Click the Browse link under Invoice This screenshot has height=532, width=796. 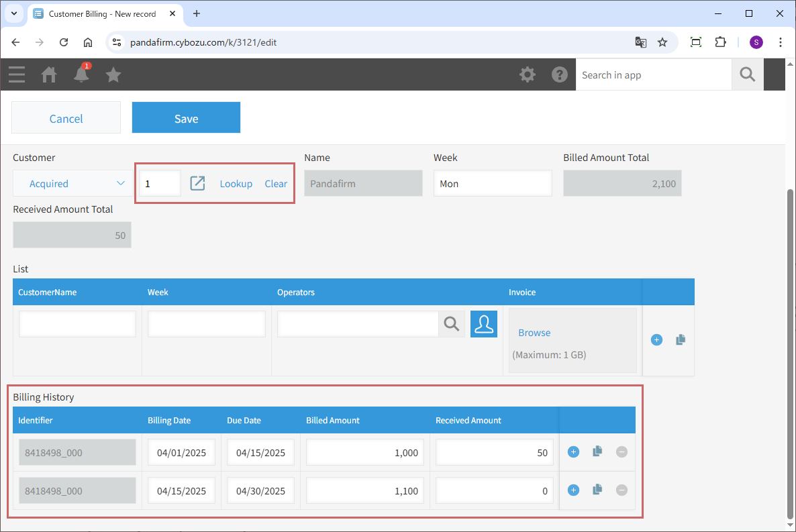pos(534,333)
